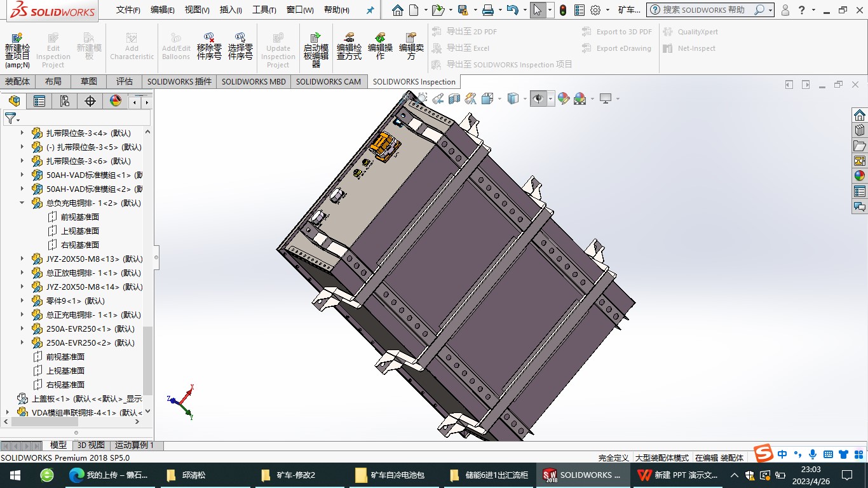Collapse the 总负充电铜排-1<2> tree node
This screenshot has height=488, width=868.
[x=22, y=203]
